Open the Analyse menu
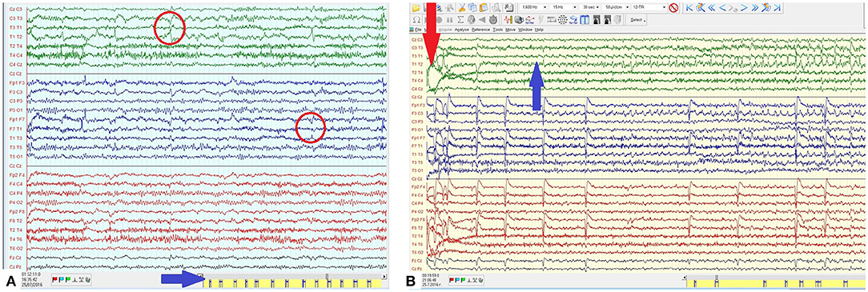868x292 pixels. coord(462,30)
